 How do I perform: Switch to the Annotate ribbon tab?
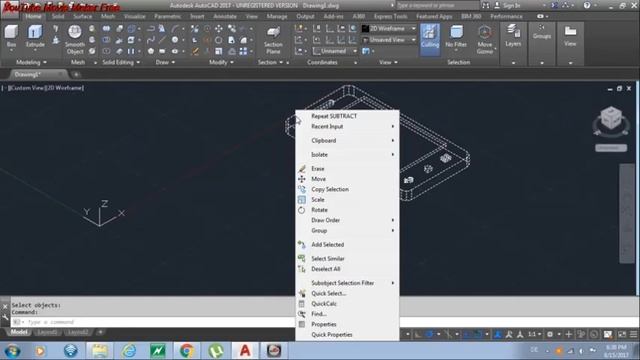[x=225, y=16]
